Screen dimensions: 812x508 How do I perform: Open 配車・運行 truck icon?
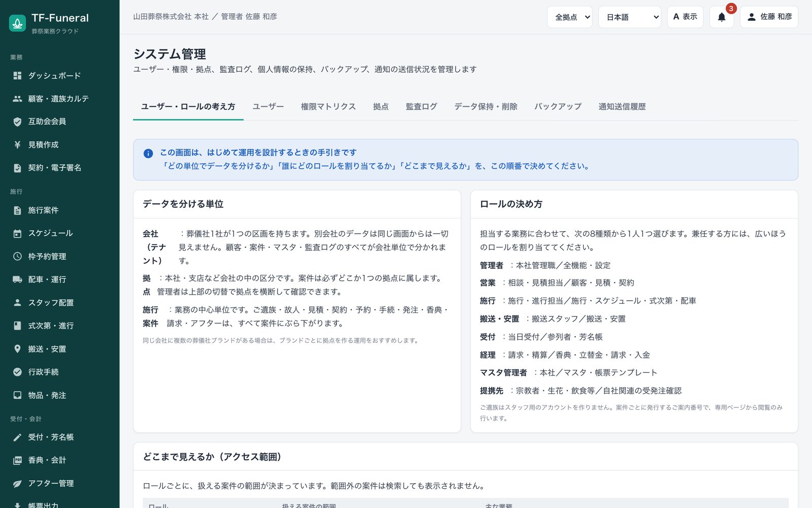(x=17, y=279)
